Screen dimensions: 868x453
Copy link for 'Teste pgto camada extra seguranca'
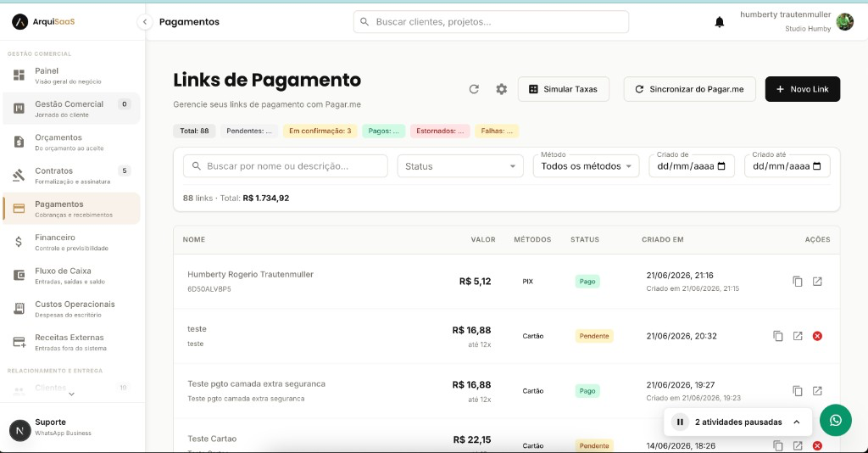coord(798,391)
